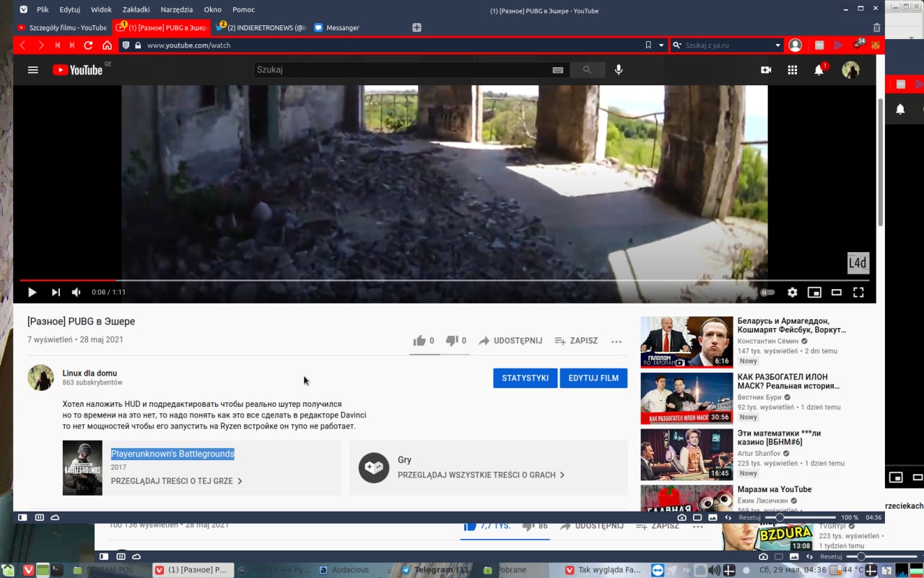
Task: Like the PUBG в Эшере video
Action: pos(424,340)
